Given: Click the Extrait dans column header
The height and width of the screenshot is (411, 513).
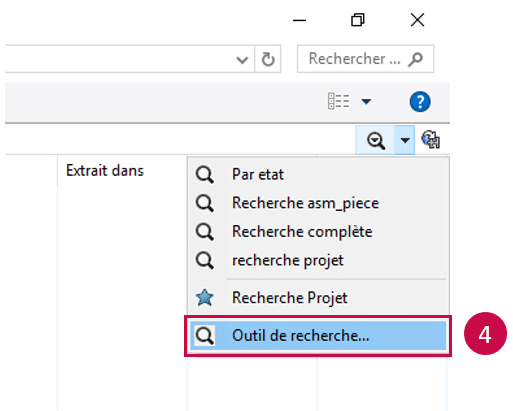Looking at the screenshot, I should pyautogui.click(x=105, y=171).
